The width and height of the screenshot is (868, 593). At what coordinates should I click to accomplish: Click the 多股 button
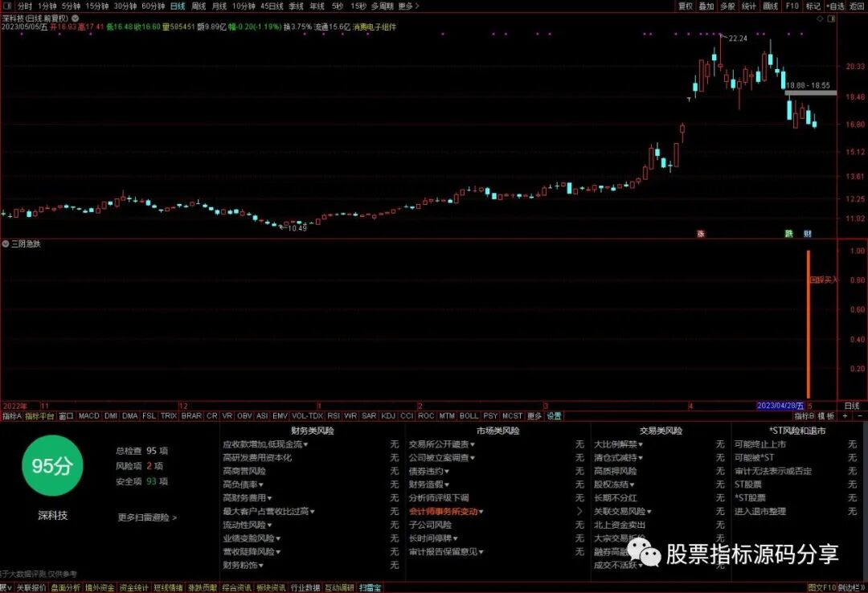point(728,6)
